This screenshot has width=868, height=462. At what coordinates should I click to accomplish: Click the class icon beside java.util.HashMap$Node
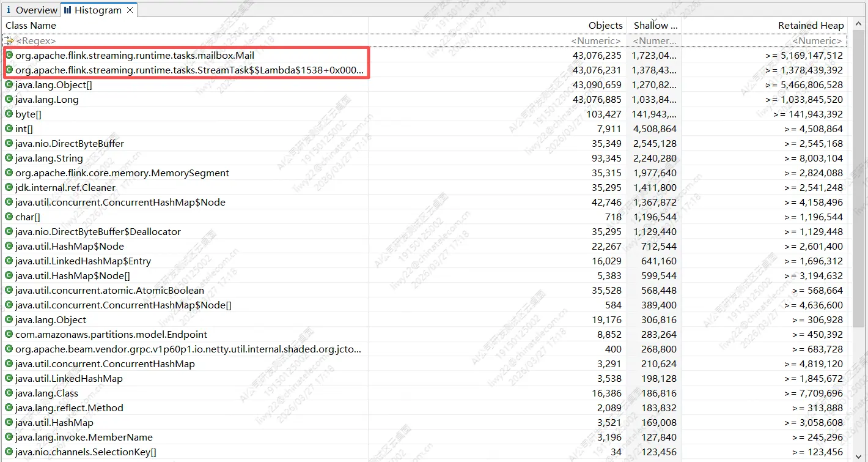pos(9,246)
